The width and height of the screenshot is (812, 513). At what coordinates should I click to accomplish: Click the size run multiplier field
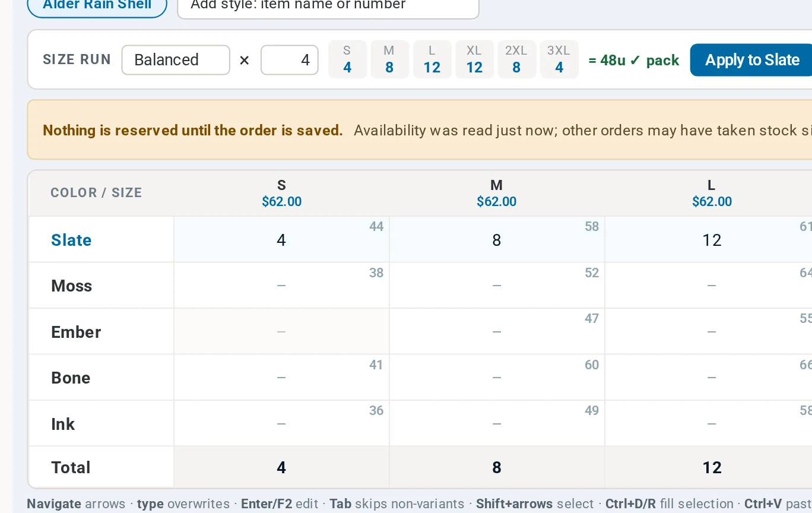tap(290, 60)
